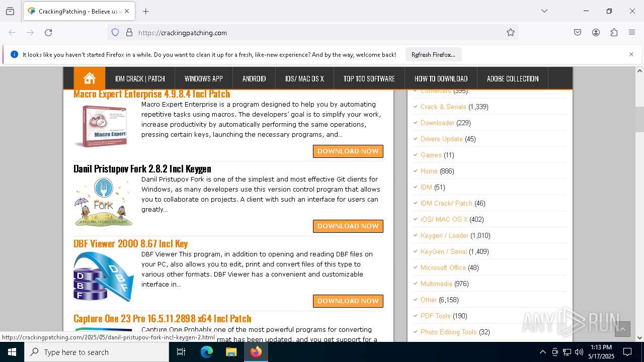This screenshot has width=644, height=362.
Task: Open File Explorer from the taskbar
Action: pyautogui.click(x=231, y=352)
